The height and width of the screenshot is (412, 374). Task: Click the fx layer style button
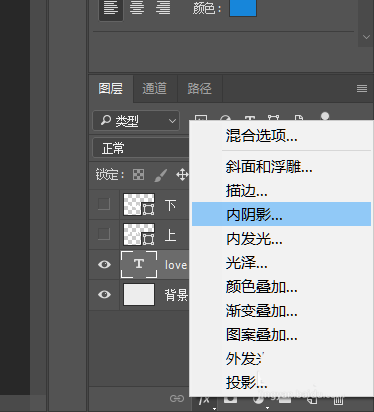(x=204, y=400)
